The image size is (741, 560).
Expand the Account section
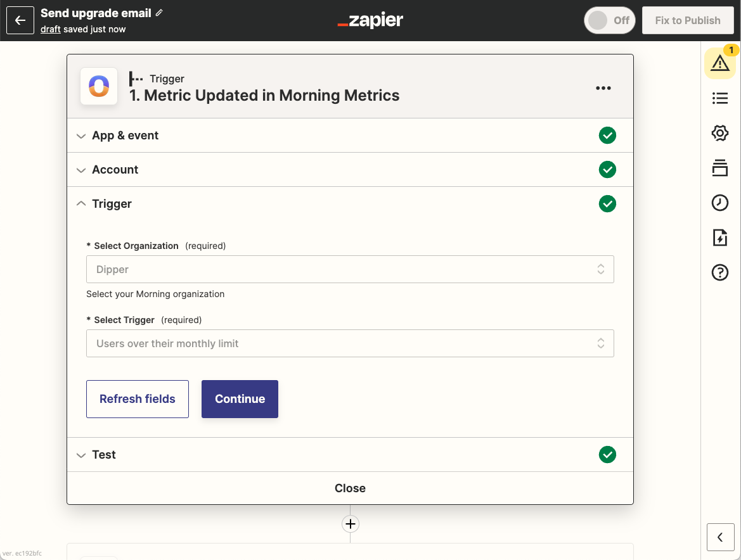click(350, 170)
